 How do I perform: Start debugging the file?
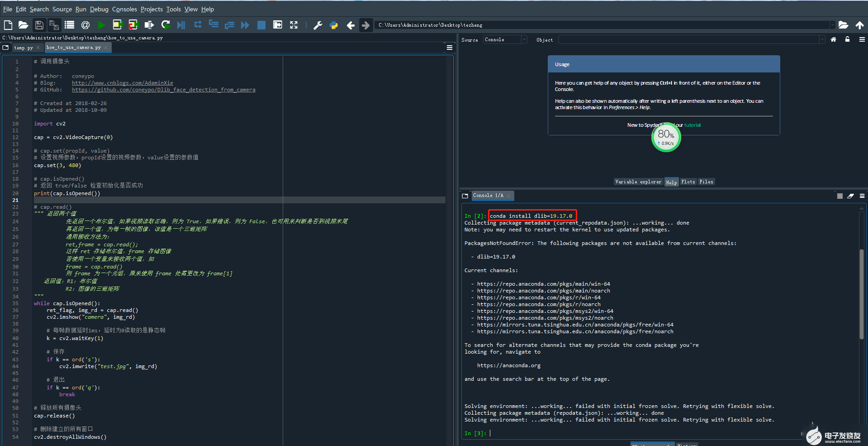181,25
